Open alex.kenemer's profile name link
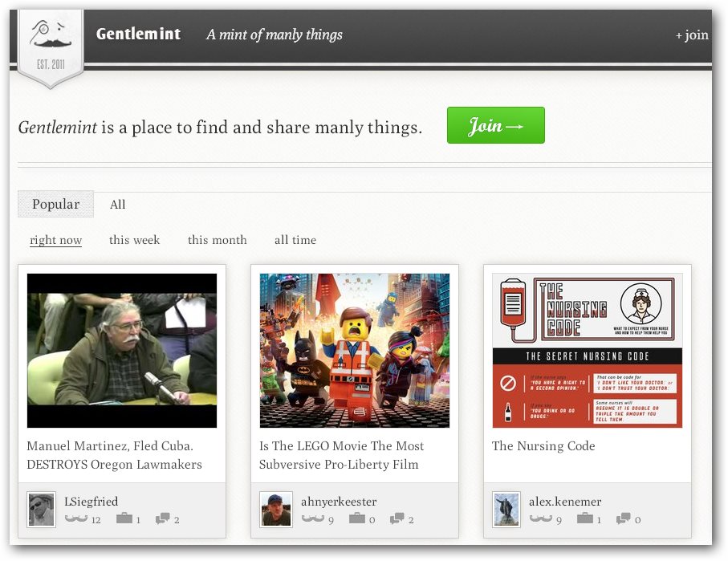728x561 pixels. (565, 502)
